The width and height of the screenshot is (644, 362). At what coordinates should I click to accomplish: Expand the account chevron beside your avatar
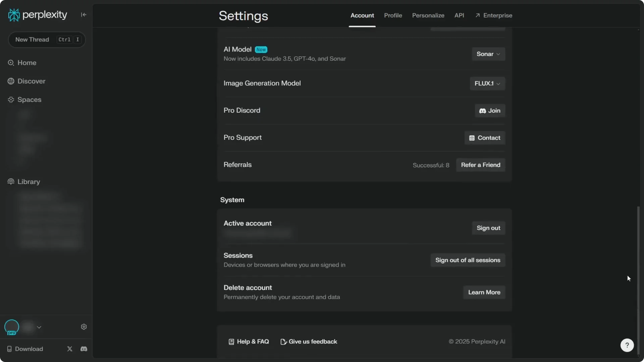39,327
